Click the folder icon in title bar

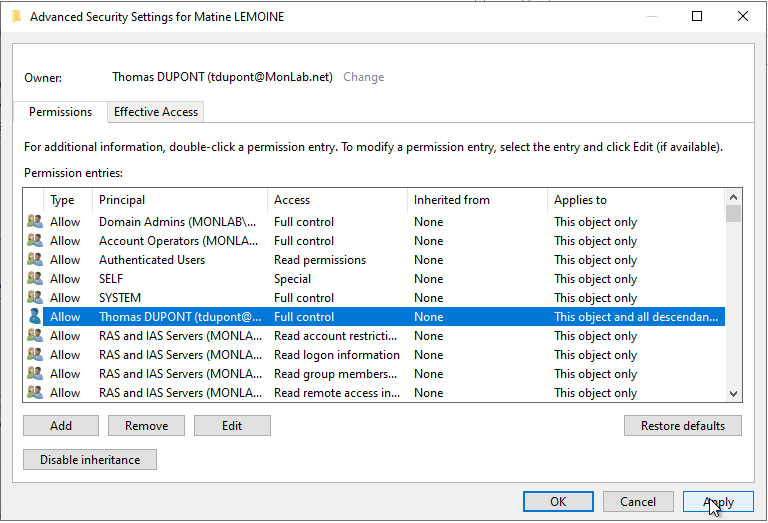point(17,17)
